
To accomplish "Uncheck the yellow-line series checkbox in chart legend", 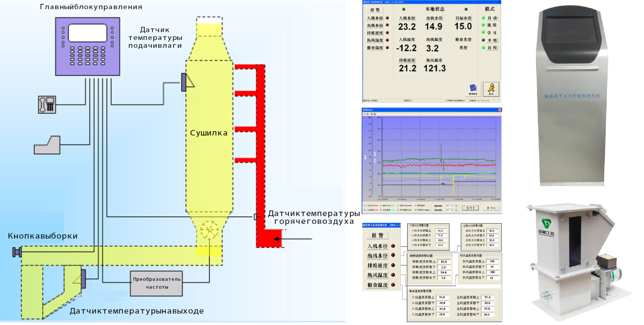I will click(416, 205).
